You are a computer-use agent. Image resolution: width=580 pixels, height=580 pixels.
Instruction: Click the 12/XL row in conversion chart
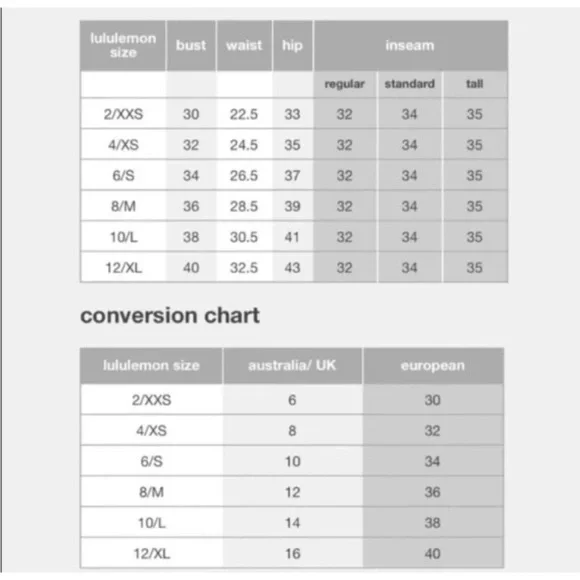(292, 553)
